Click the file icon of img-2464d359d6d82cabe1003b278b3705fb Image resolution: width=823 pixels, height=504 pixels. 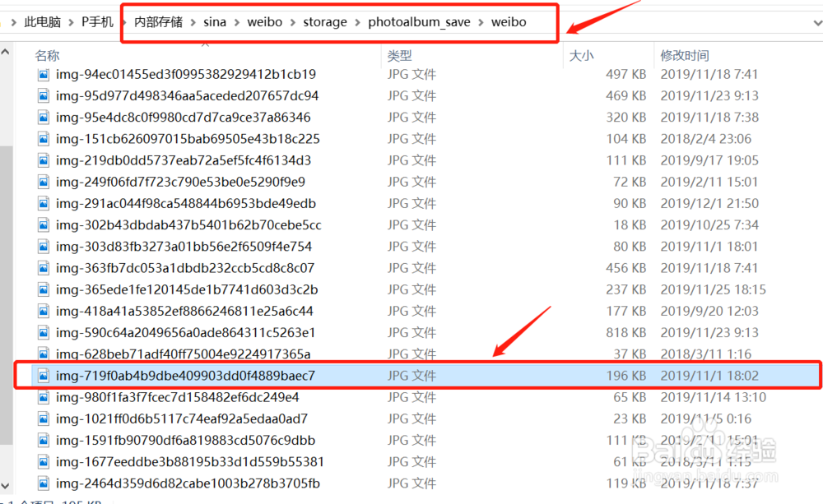point(44,483)
